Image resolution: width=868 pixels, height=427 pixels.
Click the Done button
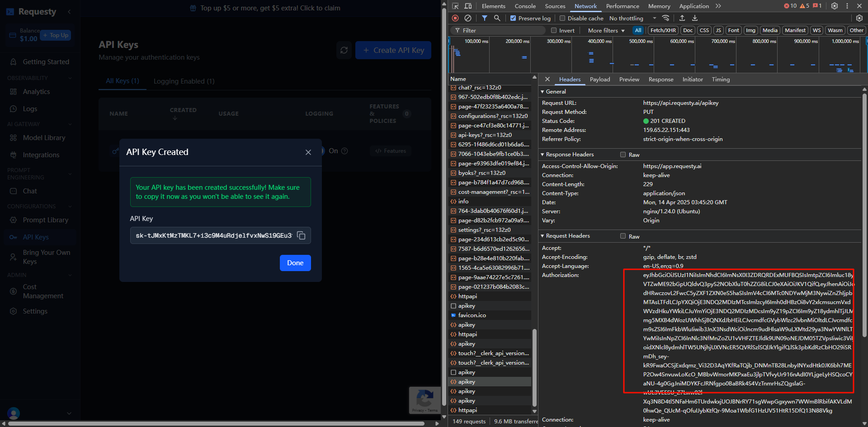[295, 263]
